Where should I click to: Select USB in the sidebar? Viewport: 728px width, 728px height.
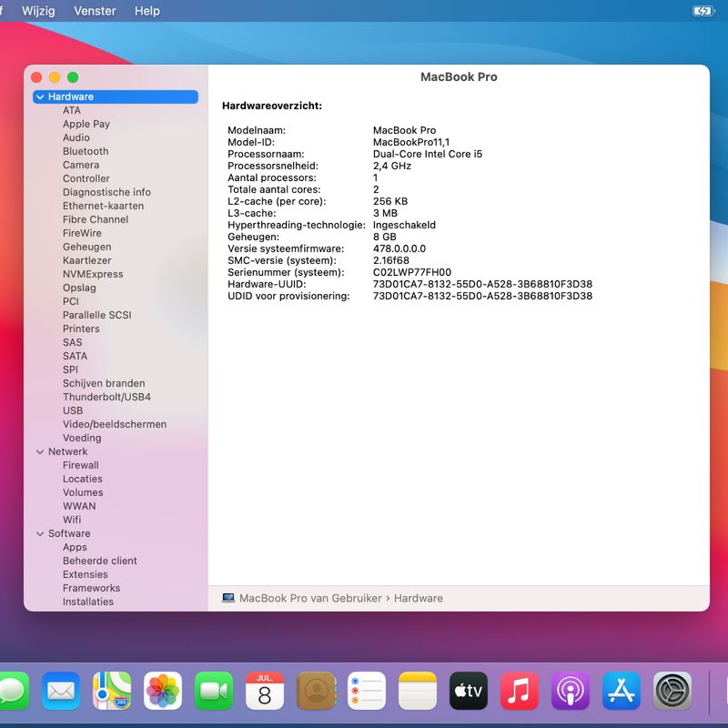73,410
